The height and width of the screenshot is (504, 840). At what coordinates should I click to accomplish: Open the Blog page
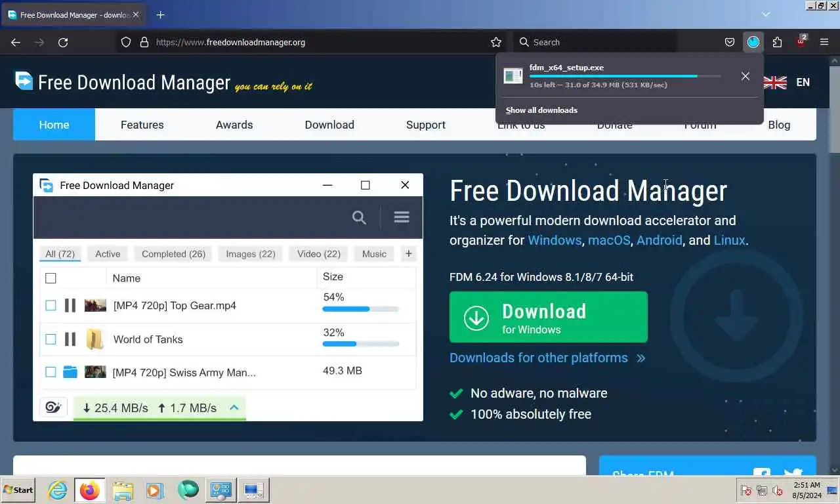779,125
